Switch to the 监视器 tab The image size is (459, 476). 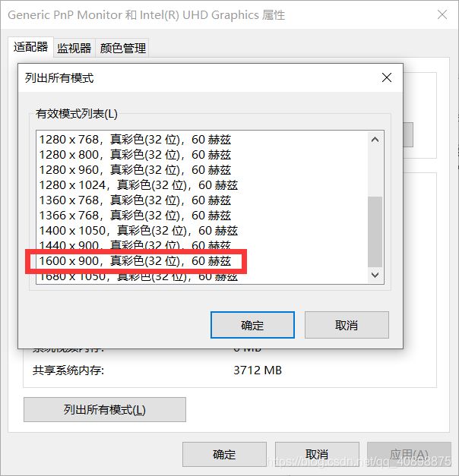click(74, 48)
